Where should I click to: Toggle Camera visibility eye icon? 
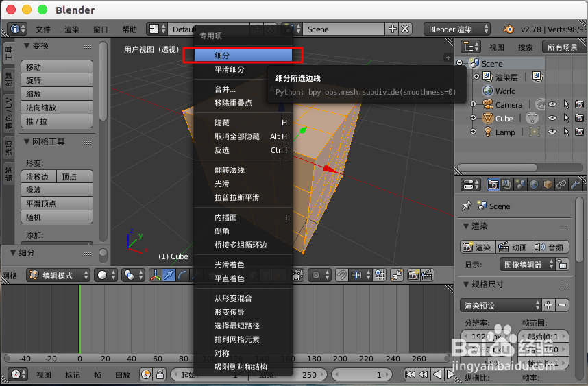pos(552,104)
